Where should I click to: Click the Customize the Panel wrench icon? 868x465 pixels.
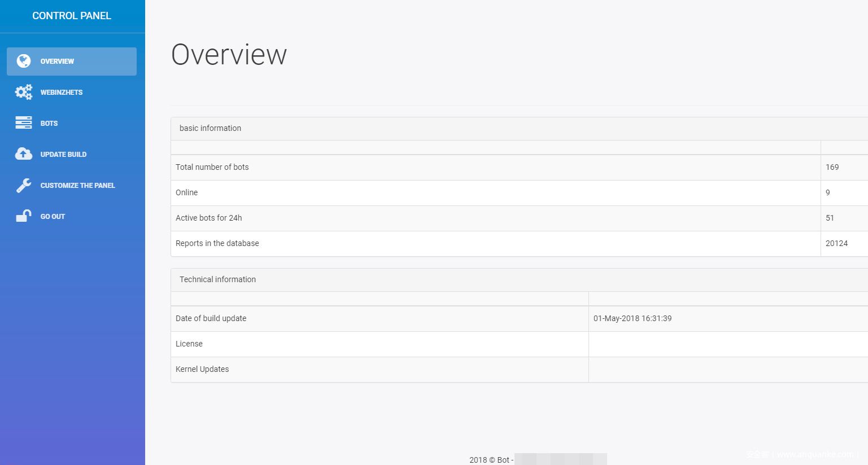point(24,185)
